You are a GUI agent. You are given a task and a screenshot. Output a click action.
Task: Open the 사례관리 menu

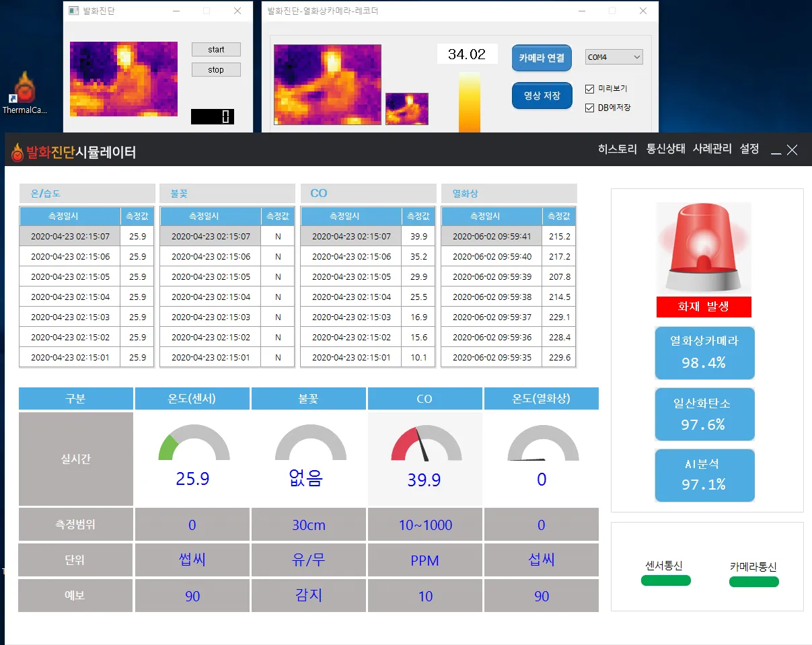pos(712,149)
